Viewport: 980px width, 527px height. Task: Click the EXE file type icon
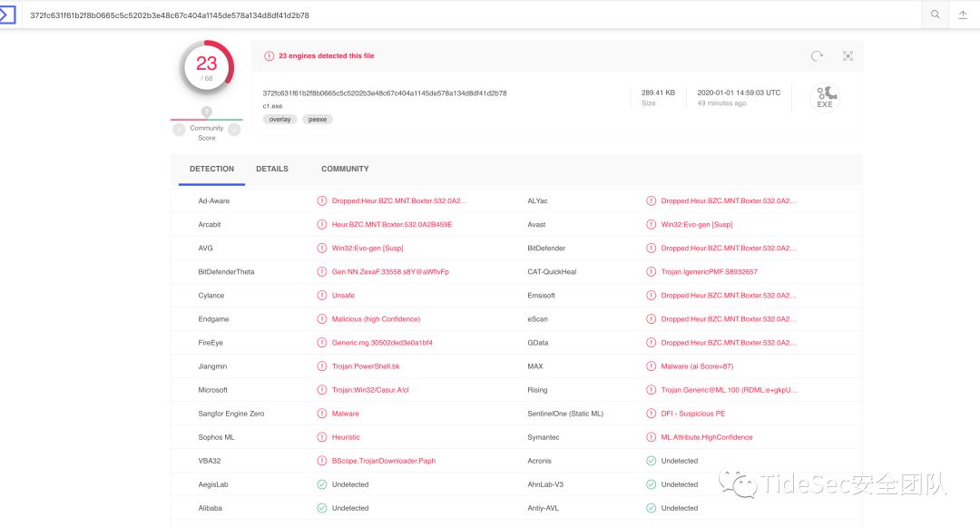(825, 97)
